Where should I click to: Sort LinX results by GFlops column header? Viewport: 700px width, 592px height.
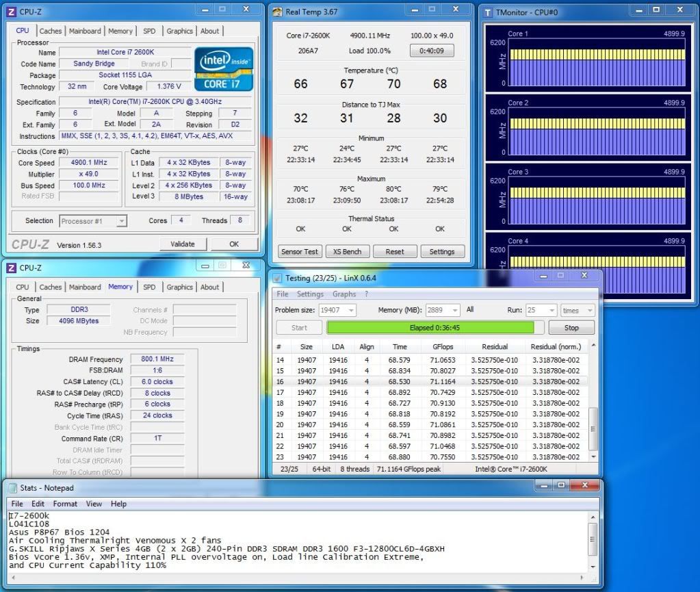(x=443, y=346)
